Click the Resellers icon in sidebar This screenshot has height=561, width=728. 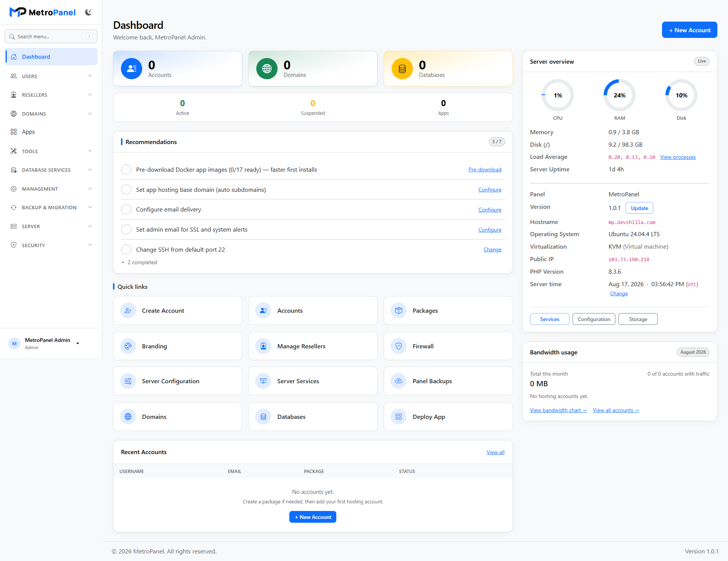click(14, 95)
